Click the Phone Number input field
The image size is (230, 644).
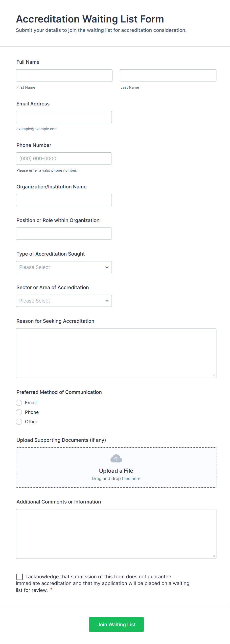(64, 159)
